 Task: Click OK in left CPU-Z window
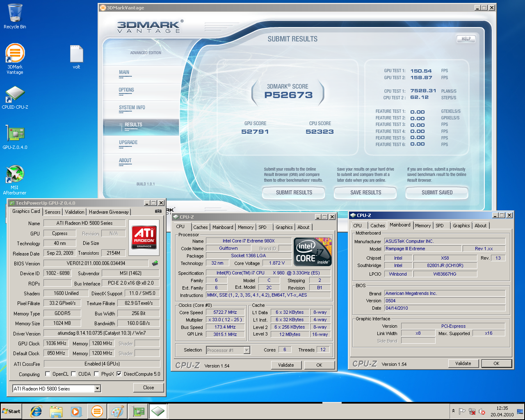click(x=319, y=365)
